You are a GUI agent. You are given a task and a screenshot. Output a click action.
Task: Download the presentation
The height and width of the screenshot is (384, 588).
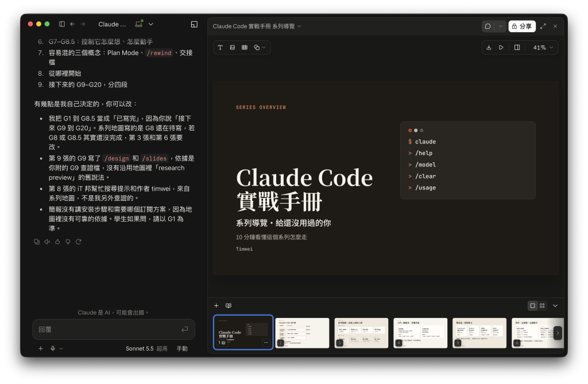tap(489, 48)
